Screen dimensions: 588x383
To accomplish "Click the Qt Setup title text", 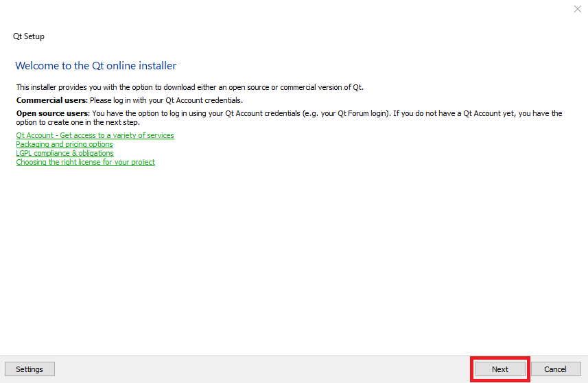I will [29, 36].
